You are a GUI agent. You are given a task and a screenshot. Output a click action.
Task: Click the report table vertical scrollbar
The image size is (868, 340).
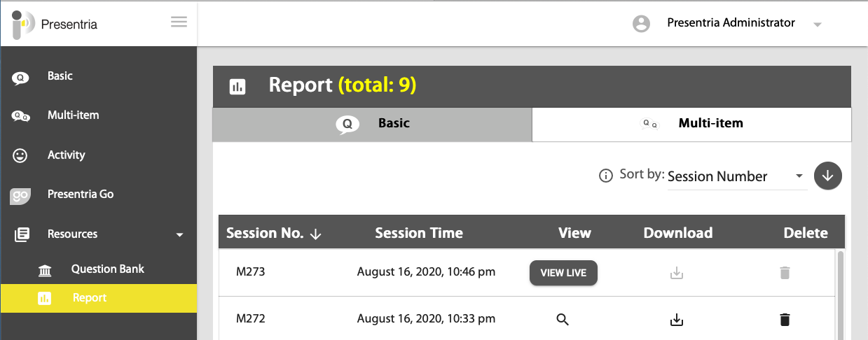(841, 294)
